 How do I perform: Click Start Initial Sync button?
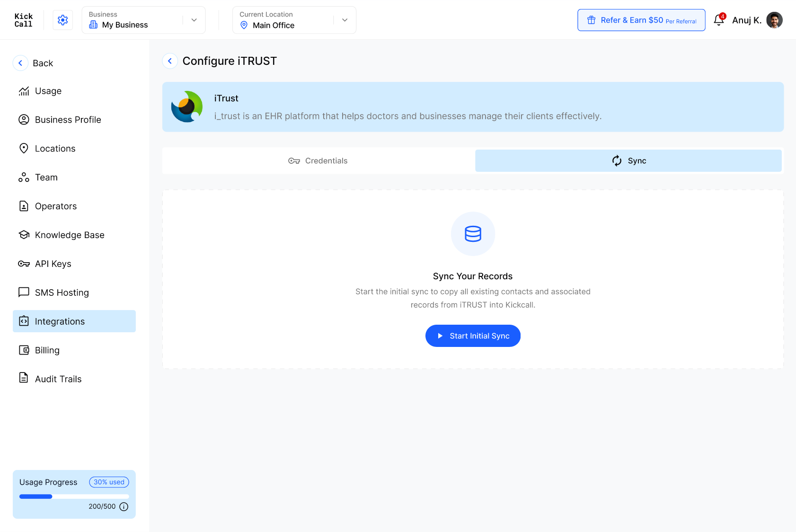coord(473,336)
